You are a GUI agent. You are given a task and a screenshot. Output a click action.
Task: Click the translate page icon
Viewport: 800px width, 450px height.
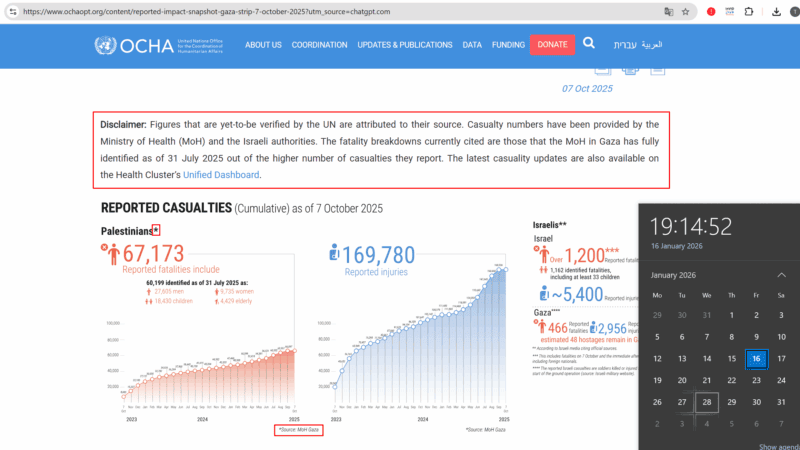[x=668, y=12]
